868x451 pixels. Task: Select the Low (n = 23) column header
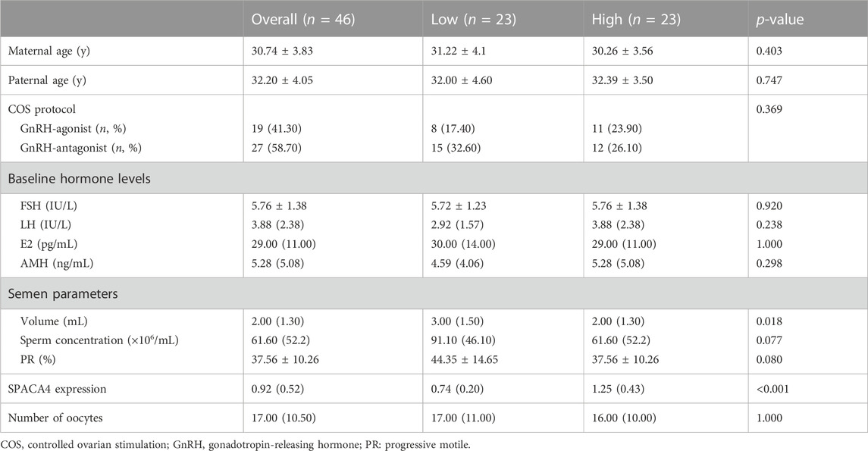(473, 20)
